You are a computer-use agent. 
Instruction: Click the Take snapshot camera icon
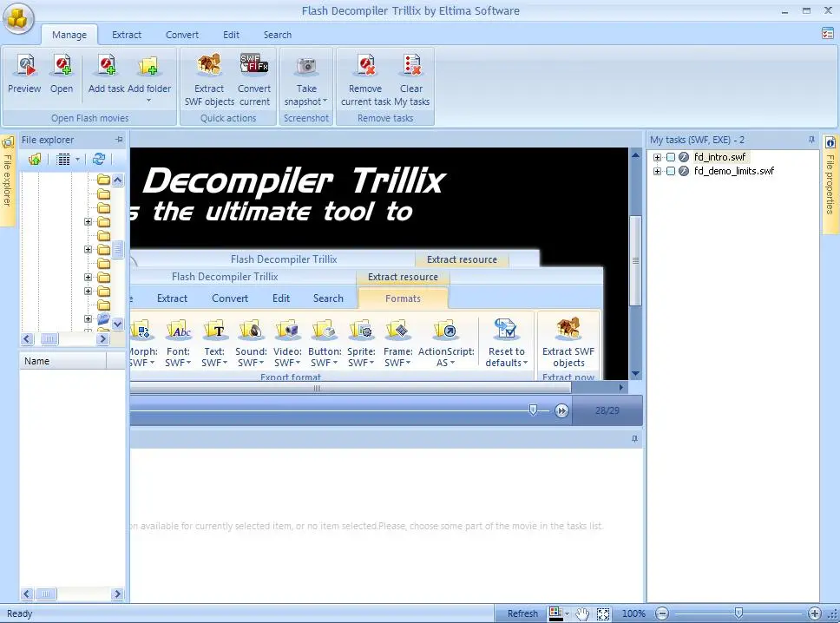coord(306,67)
